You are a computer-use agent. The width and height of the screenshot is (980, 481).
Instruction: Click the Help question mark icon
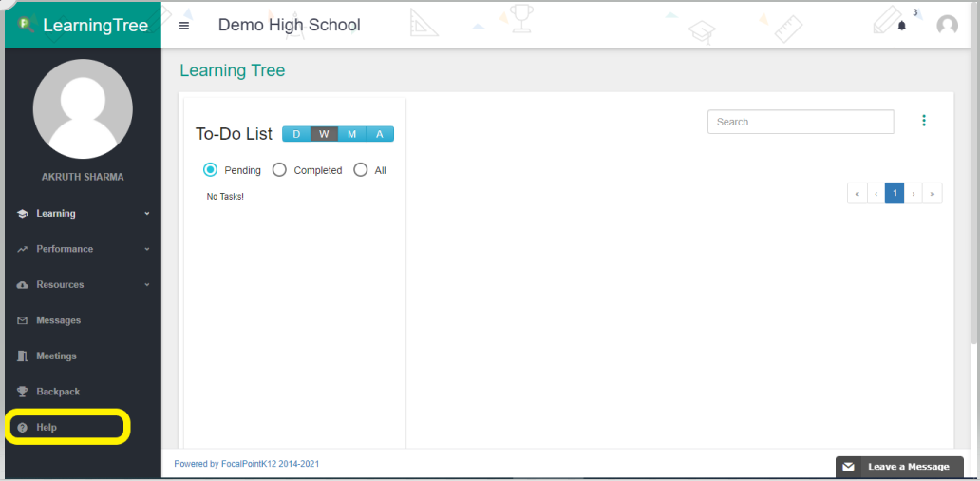(x=23, y=428)
